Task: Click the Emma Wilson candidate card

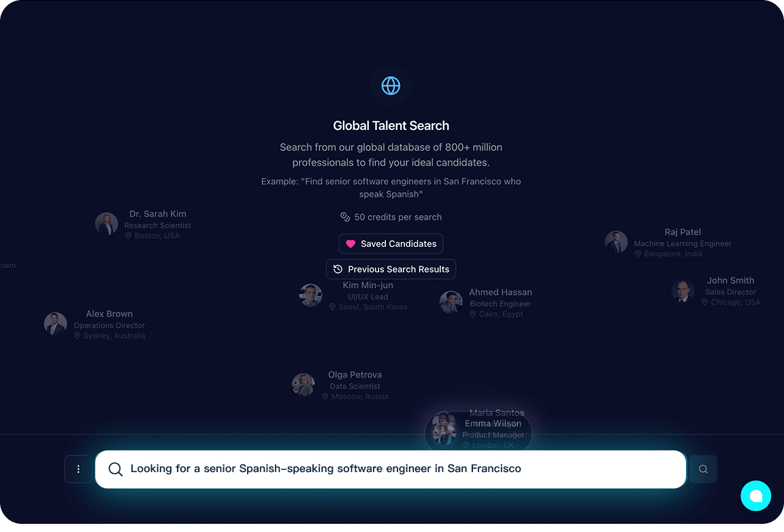Action: 478,434
